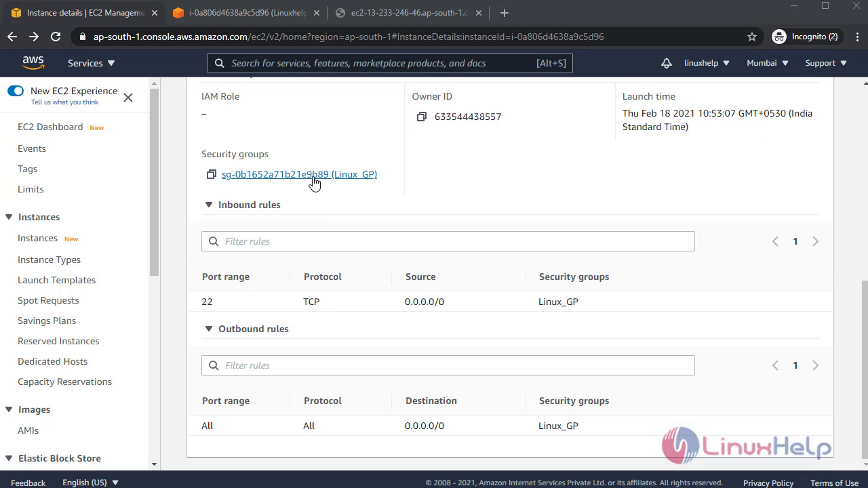
Task: Open Tags in the sidebar
Action: click(x=27, y=169)
